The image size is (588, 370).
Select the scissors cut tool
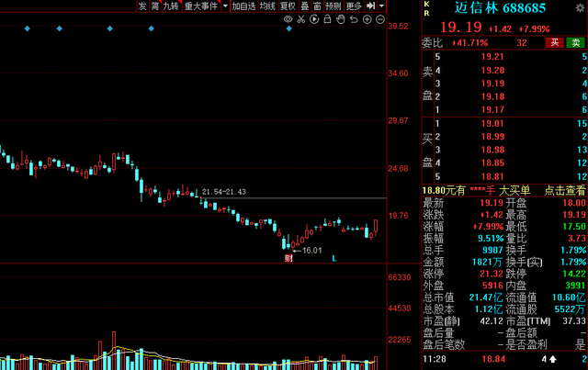[301, 19]
